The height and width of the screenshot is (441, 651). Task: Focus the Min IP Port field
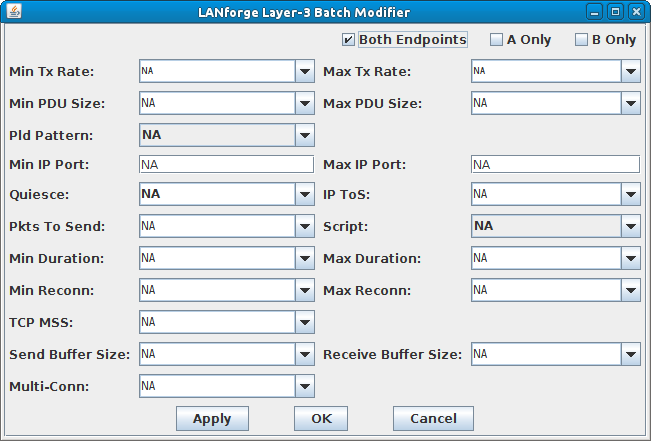click(226, 164)
